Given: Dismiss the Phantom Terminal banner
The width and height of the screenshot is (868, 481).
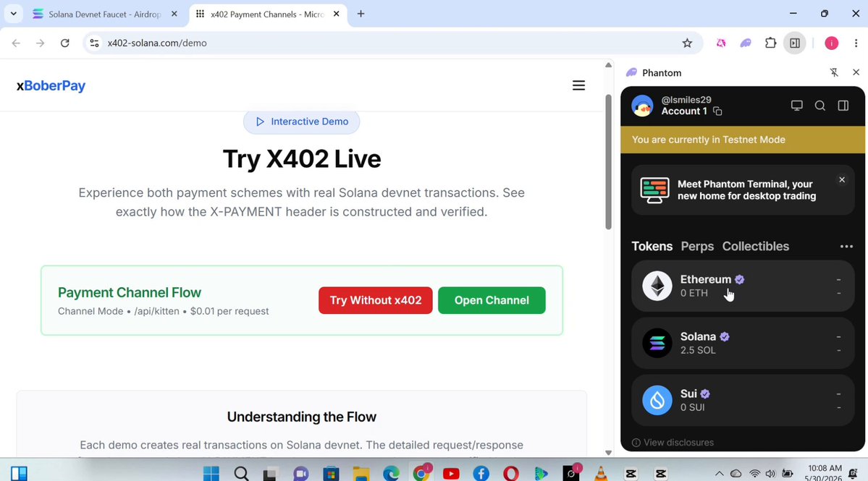Looking at the screenshot, I should (x=842, y=179).
